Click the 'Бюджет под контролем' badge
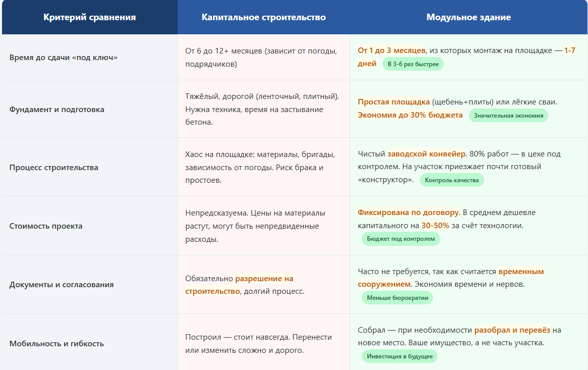The height and width of the screenshot is (370, 588). pos(401,239)
